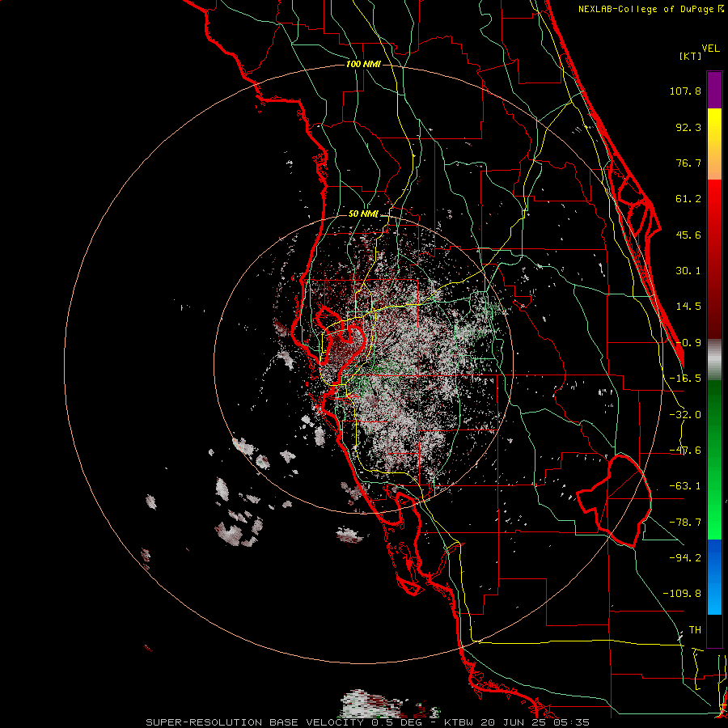The width and height of the screenshot is (728, 728).
Task: Click the 92.3 legend value
Action: [x=688, y=127]
